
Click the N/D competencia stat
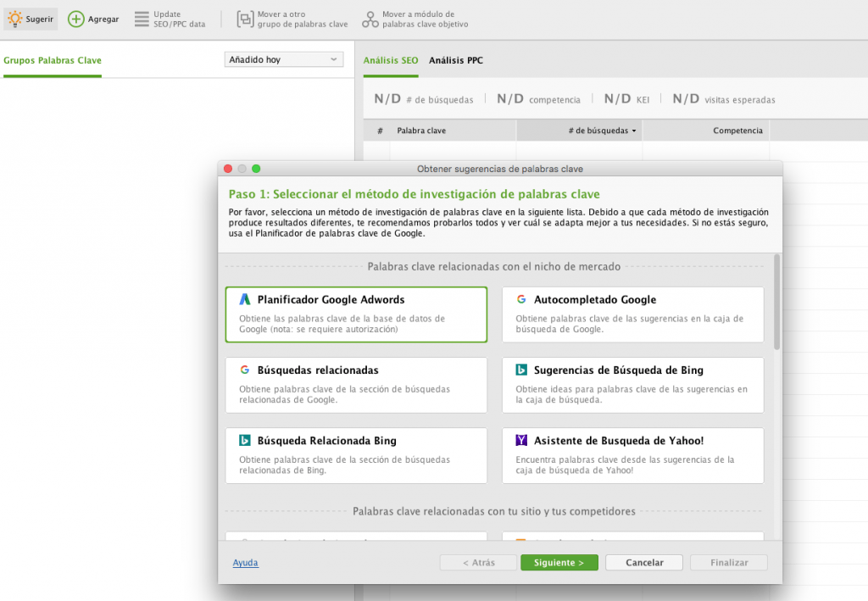[538, 99]
